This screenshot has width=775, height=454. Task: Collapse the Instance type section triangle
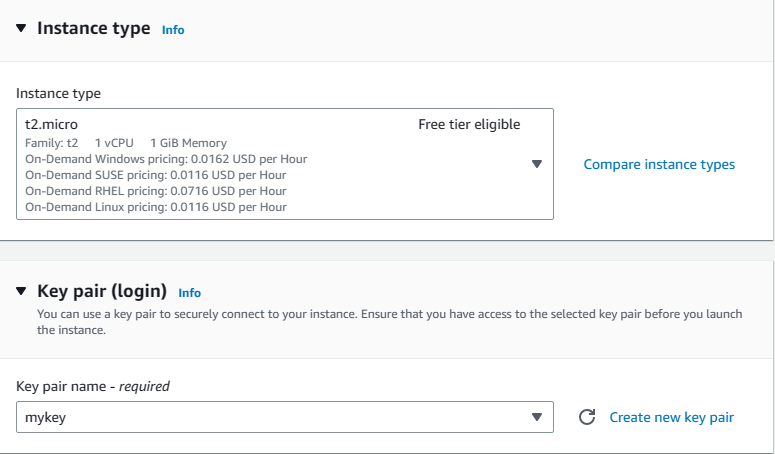point(22,29)
